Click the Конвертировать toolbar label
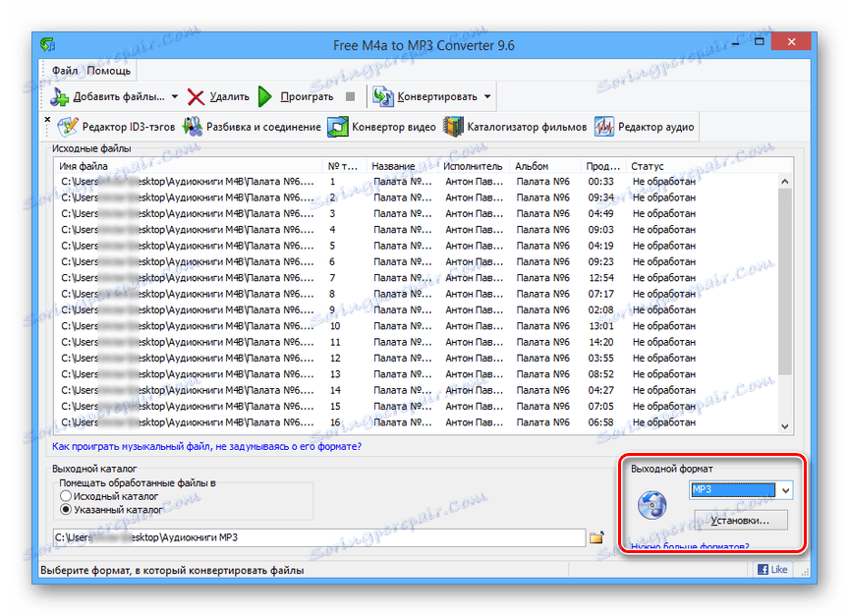This screenshot has height=616, width=849. click(x=437, y=97)
